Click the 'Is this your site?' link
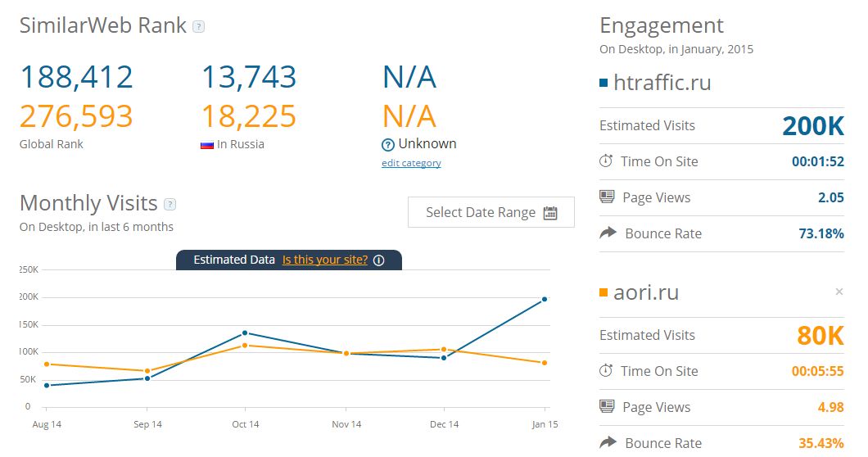 (325, 260)
